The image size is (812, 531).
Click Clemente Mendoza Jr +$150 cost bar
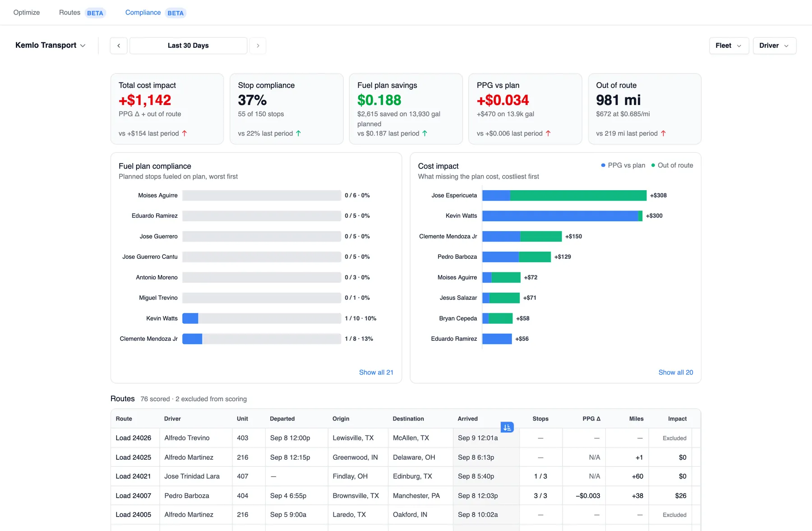coord(522,237)
